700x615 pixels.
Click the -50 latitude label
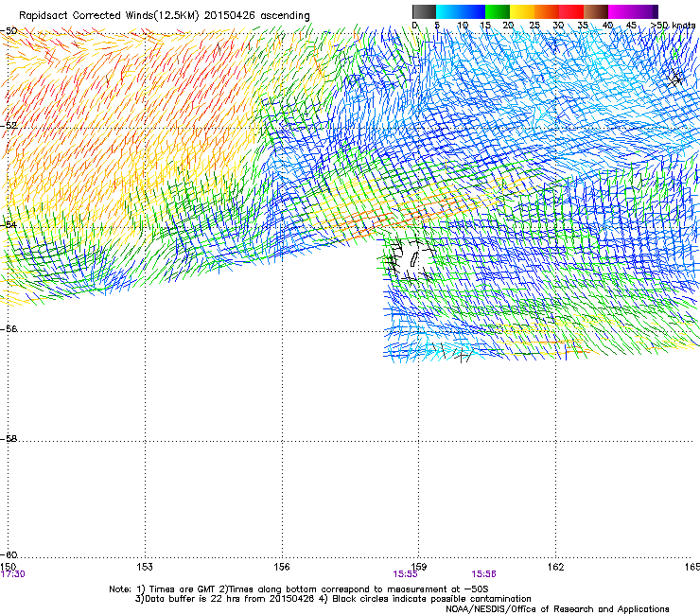point(9,31)
